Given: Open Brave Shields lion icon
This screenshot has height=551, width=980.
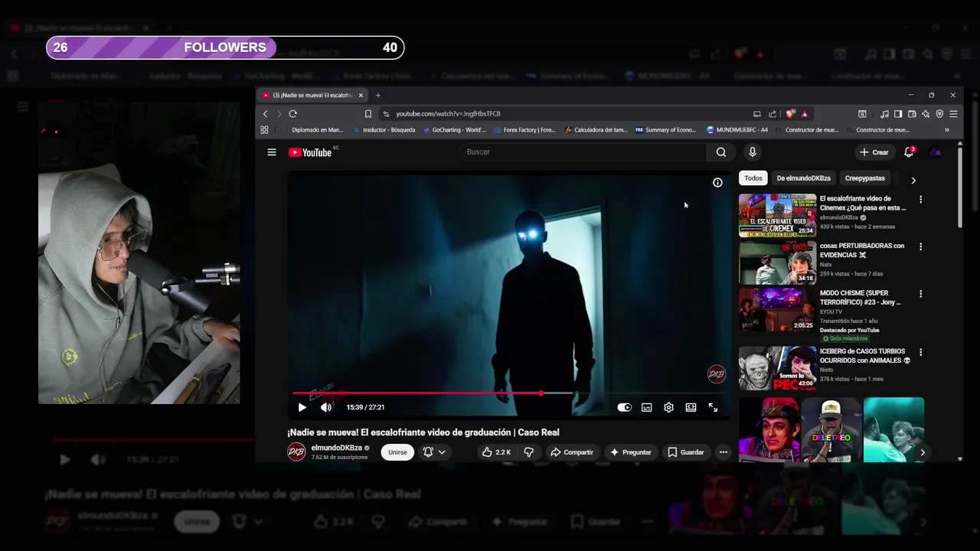Looking at the screenshot, I should click(x=790, y=114).
